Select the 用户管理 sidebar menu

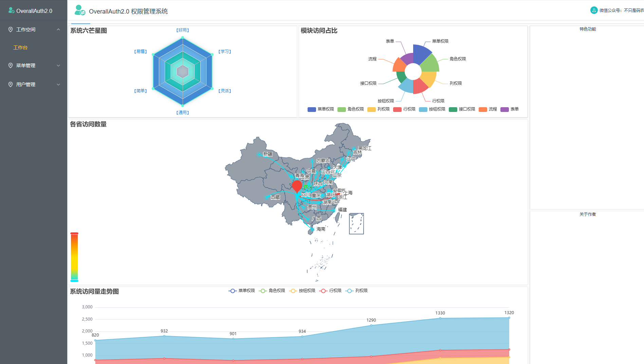point(34,84)
